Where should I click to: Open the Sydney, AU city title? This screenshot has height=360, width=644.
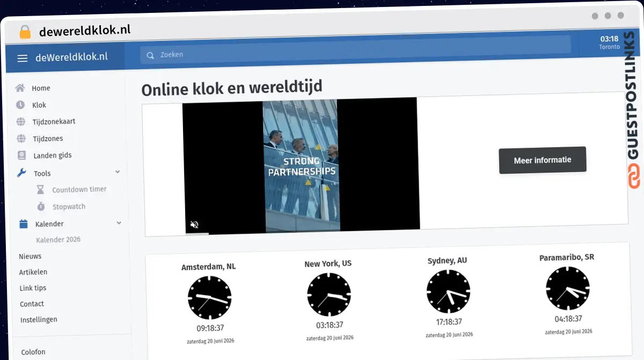[x=447, y=261]
